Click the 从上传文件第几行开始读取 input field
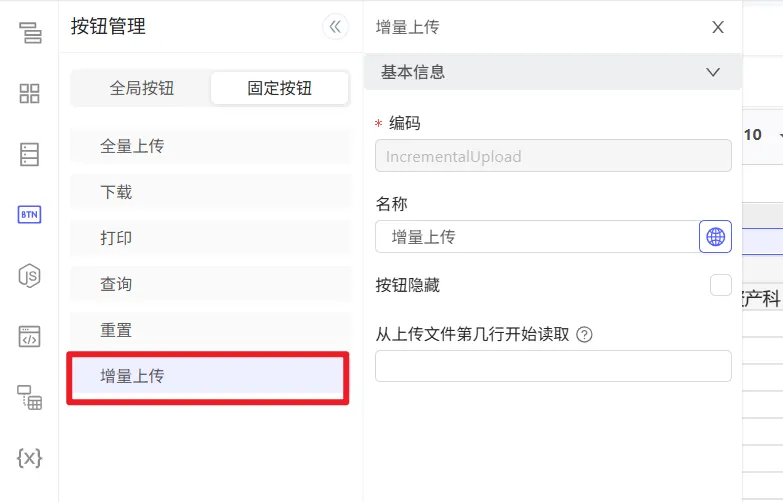This screenshot has width=783, height=502. 553,366
